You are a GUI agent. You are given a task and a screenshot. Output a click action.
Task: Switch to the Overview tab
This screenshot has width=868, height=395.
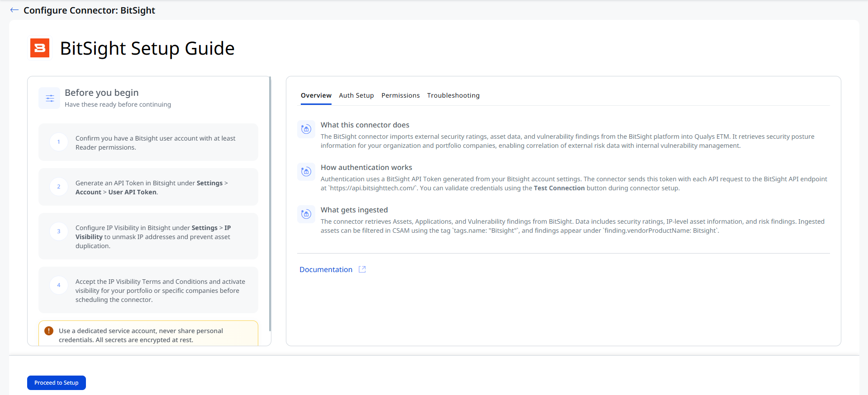[x=316, y=95]
